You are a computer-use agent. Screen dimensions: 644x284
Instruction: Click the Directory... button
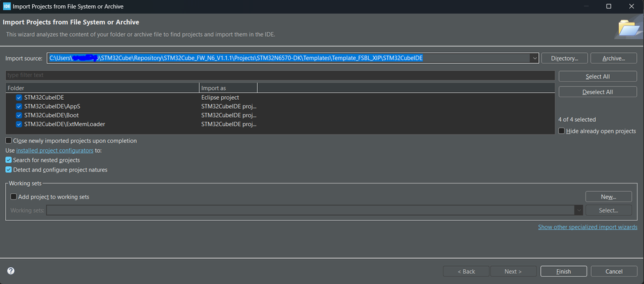(569, 58)
